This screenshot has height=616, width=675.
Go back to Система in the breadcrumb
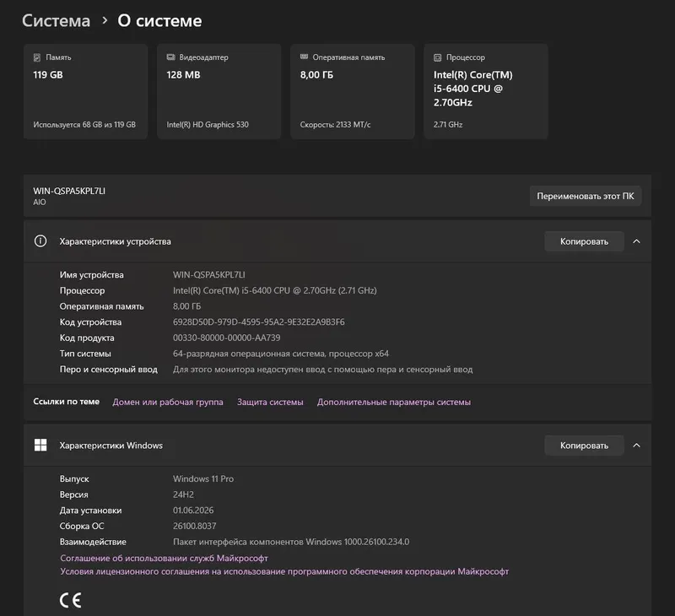pyautogui.click(x=56, y=20)
